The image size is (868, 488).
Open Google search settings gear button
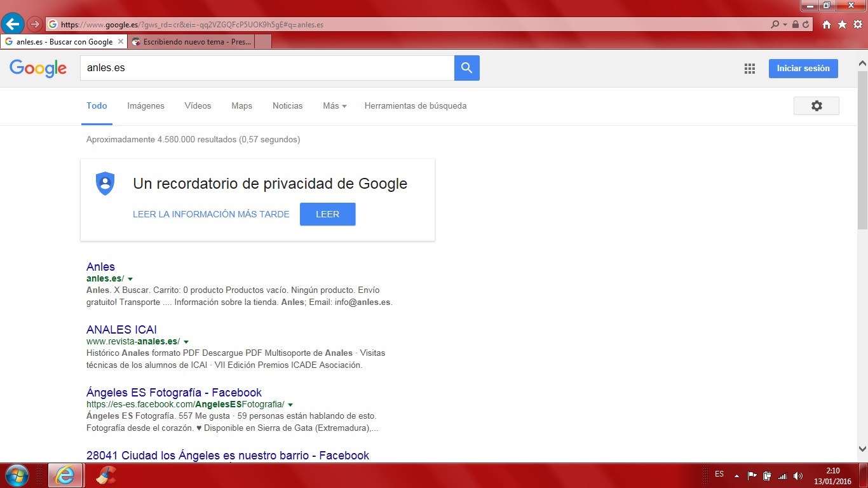click(x=817, y=106)
